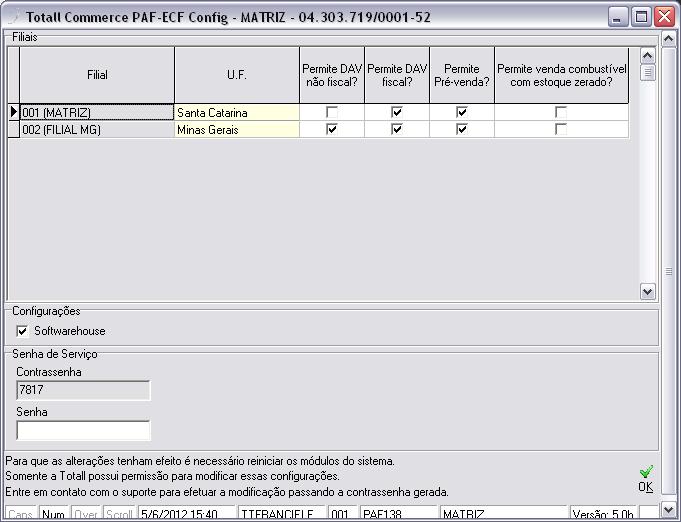Maximize the PAF-ECF Config window
Viewport: 681px width, 522px height.
tap(641, 17)
